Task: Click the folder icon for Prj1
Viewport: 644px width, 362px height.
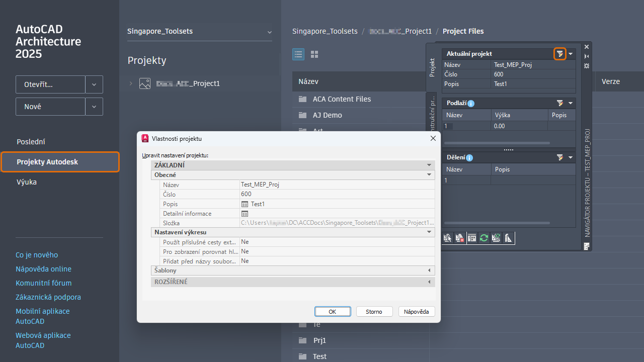Action: click(302, 340)
